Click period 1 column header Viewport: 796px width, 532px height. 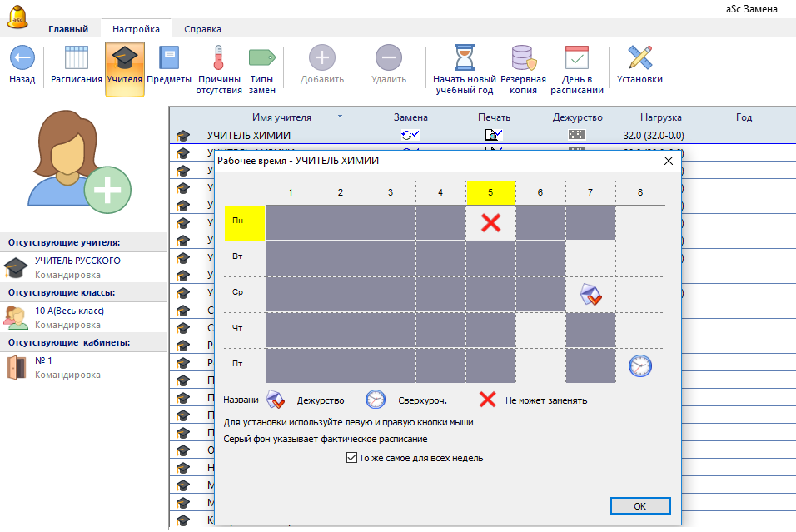coord(291,192)
